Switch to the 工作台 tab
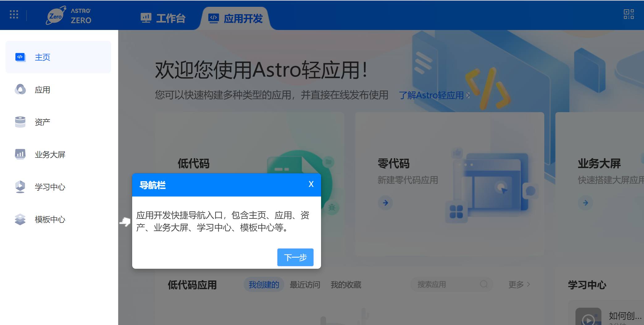The height and width of the screenshot is (325, 644). (163, 18)
